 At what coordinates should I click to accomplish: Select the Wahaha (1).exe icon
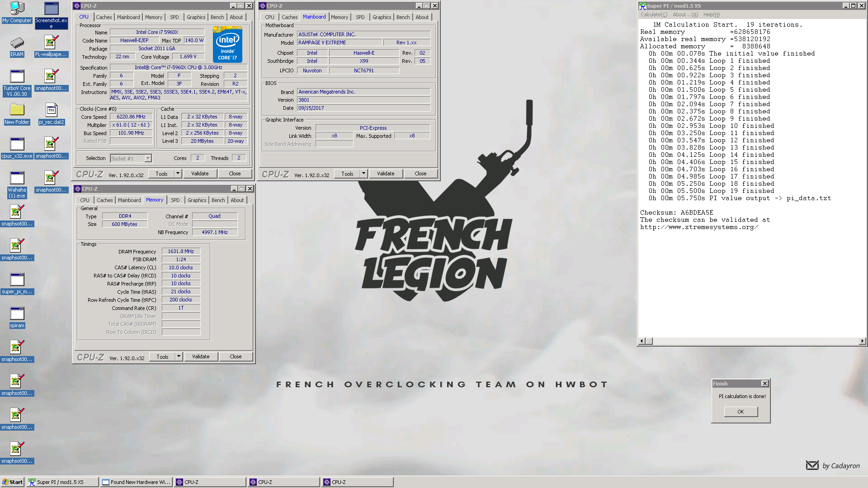tap(17, 185)
